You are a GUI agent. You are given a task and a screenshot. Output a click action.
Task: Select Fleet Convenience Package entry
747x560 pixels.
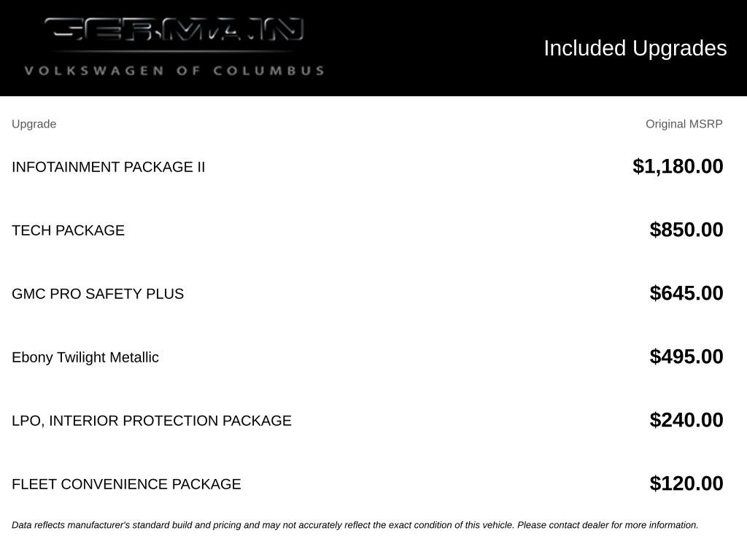pos(126,484)
